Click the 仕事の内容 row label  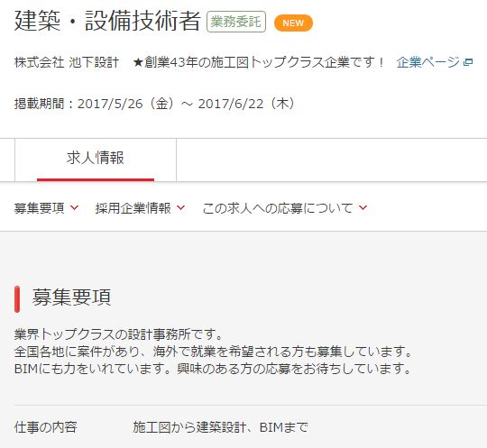46,427
